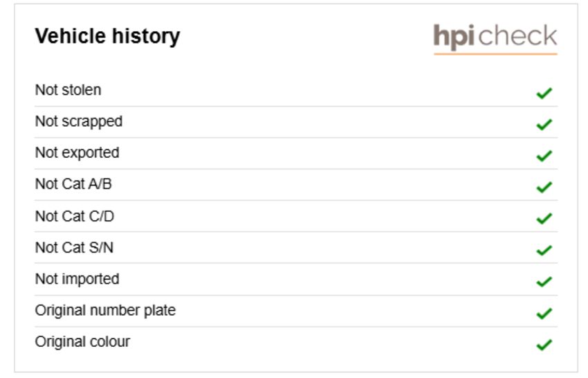This screenshot has height=378, width=588.
Task: Click the green checkmark beside Not Cat S/N
Action: 544,250
